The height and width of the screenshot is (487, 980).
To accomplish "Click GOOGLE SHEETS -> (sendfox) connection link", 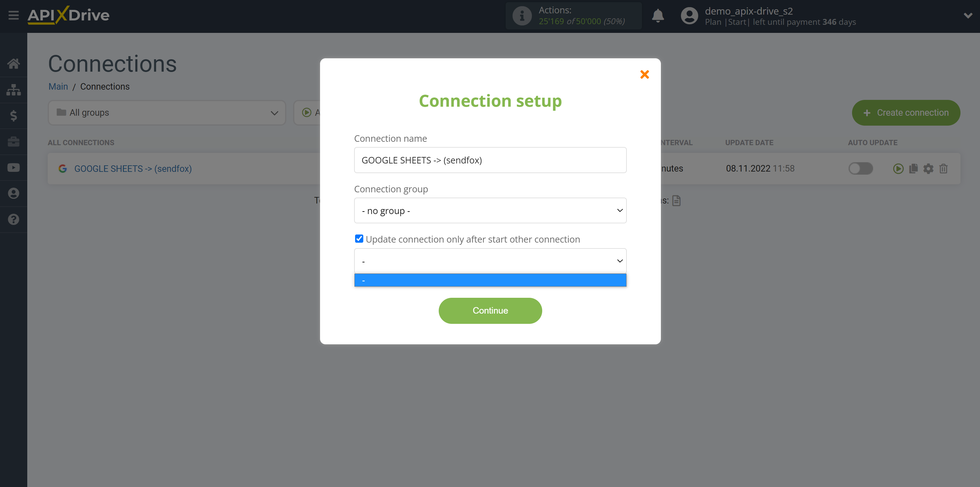I will point(133,168).
